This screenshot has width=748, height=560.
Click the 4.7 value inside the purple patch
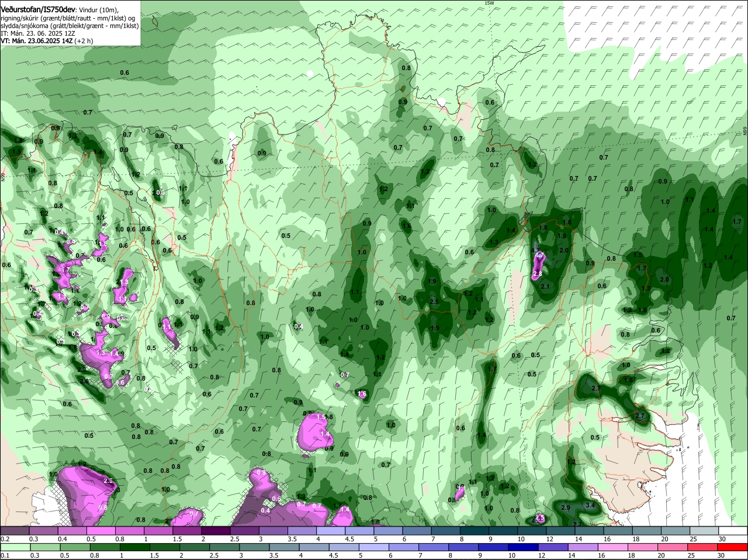539,255
